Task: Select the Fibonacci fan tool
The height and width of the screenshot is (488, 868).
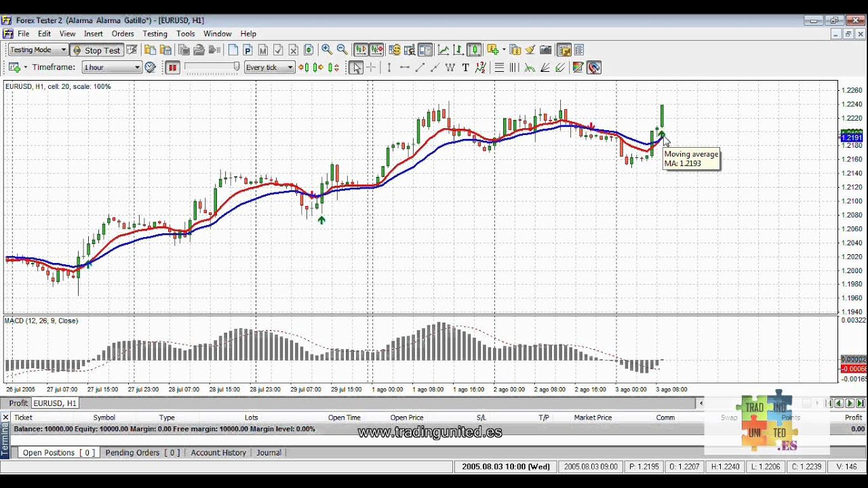Action: 545,67
